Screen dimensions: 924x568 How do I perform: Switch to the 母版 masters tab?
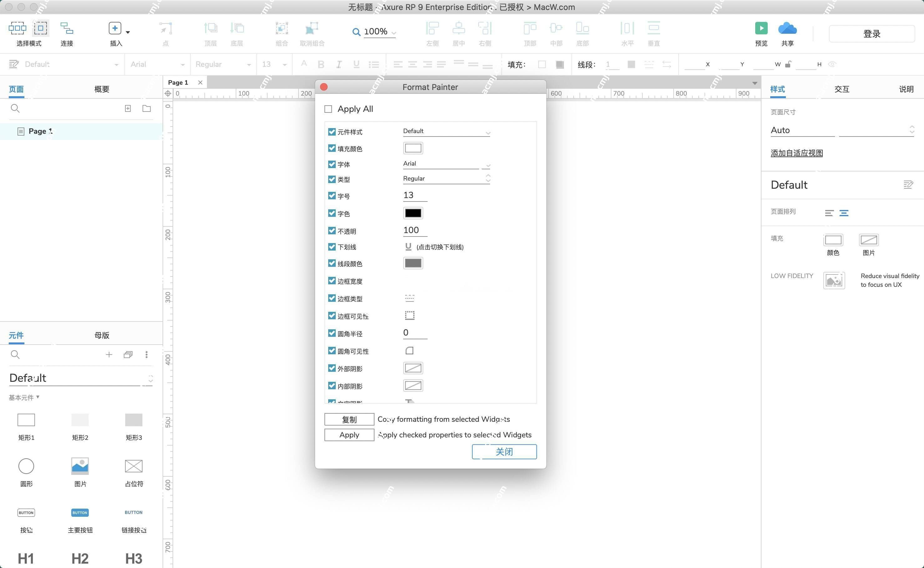coord(102,335)
